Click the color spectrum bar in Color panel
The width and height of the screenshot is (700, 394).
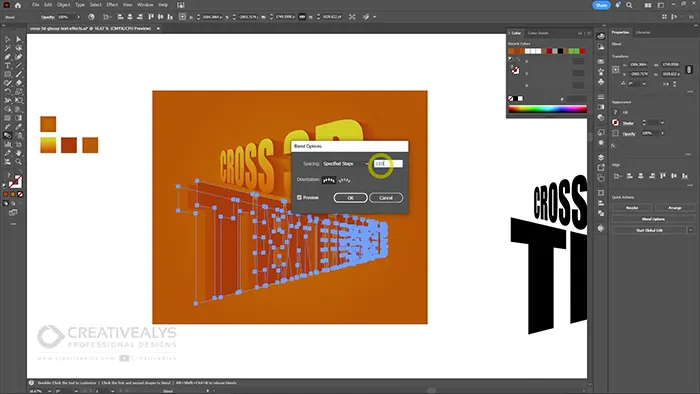(x=547, y=109)
